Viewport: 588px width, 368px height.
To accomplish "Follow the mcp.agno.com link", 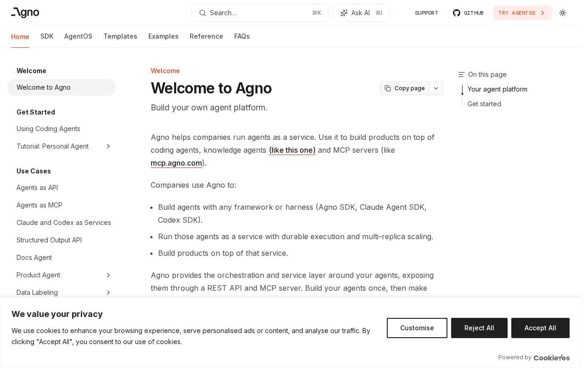I will coord(176,163).
